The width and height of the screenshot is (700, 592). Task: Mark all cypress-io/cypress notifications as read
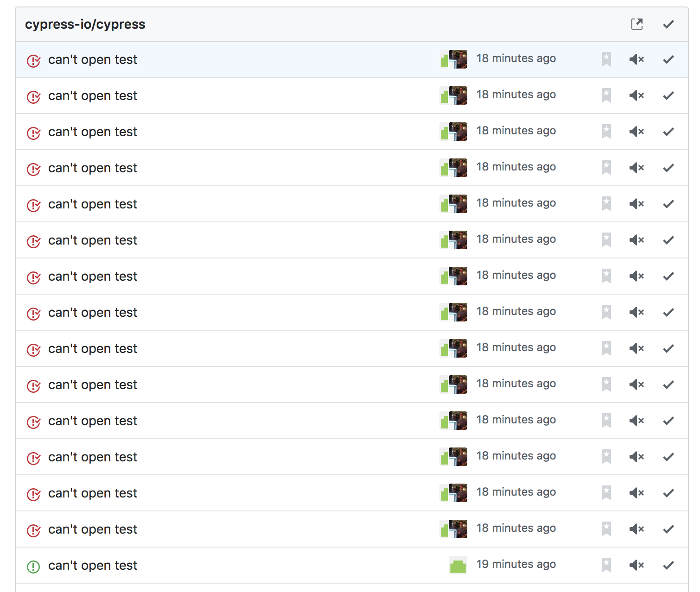pyautogui.click(x=668, y=24)
